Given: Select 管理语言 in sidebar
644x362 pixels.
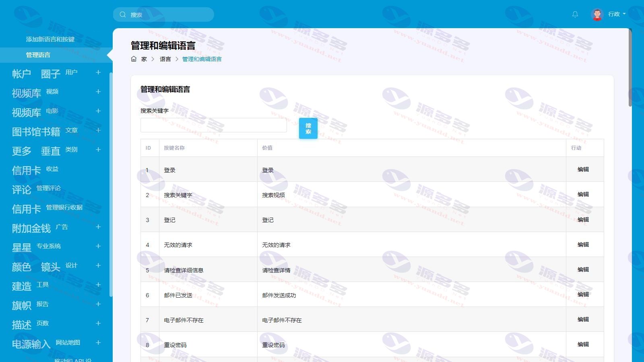Looking at the screenshot, I should click(x=38, y=55).
